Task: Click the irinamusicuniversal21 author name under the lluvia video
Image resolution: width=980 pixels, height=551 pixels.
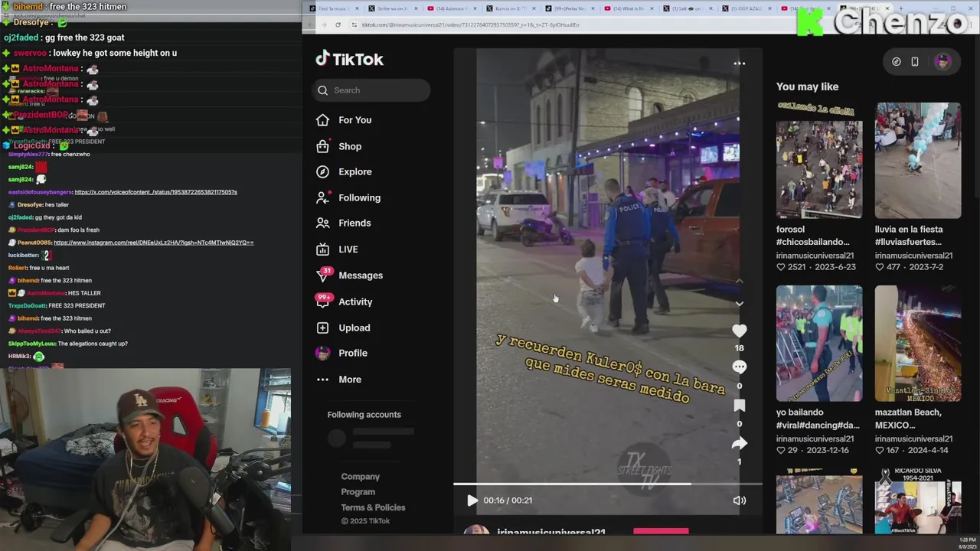Action: [x=913, y=256]
